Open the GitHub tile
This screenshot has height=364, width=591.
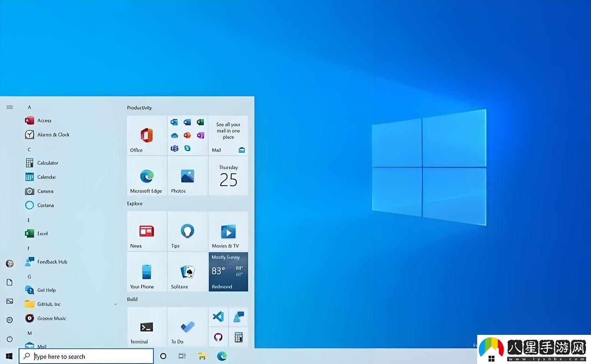[x=218, y=337]
